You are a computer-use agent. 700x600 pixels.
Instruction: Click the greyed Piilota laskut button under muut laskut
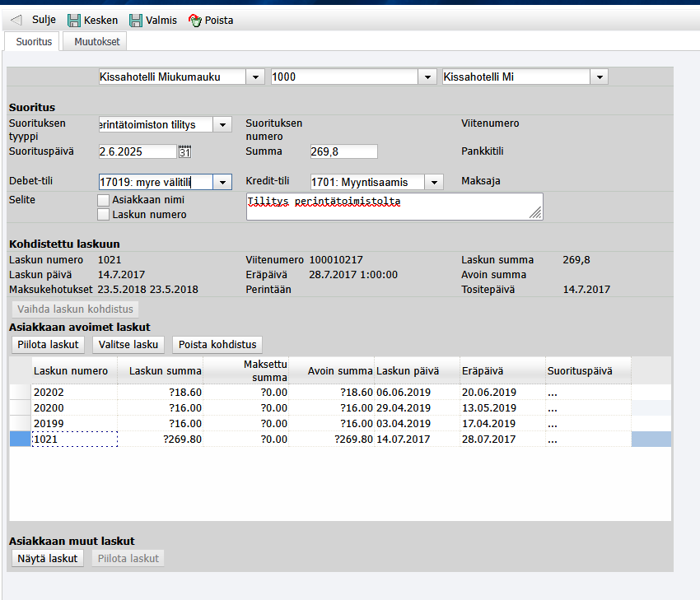click(x=128, y=559)
